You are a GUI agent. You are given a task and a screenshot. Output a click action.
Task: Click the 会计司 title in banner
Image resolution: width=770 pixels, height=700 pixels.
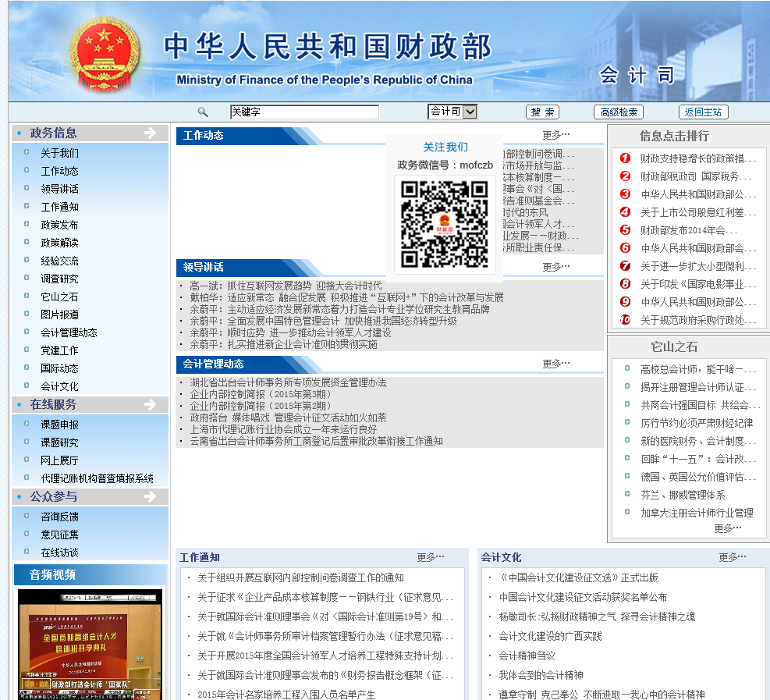tap(637, 75)
